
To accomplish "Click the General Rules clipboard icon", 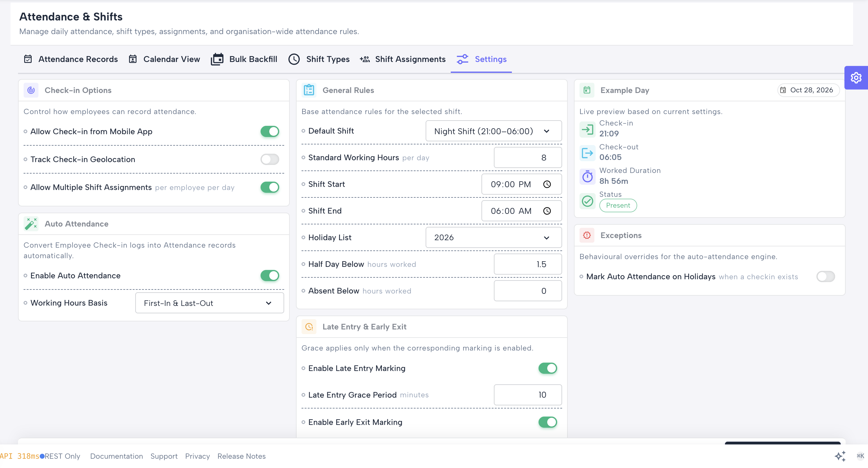I will point(309,90).
